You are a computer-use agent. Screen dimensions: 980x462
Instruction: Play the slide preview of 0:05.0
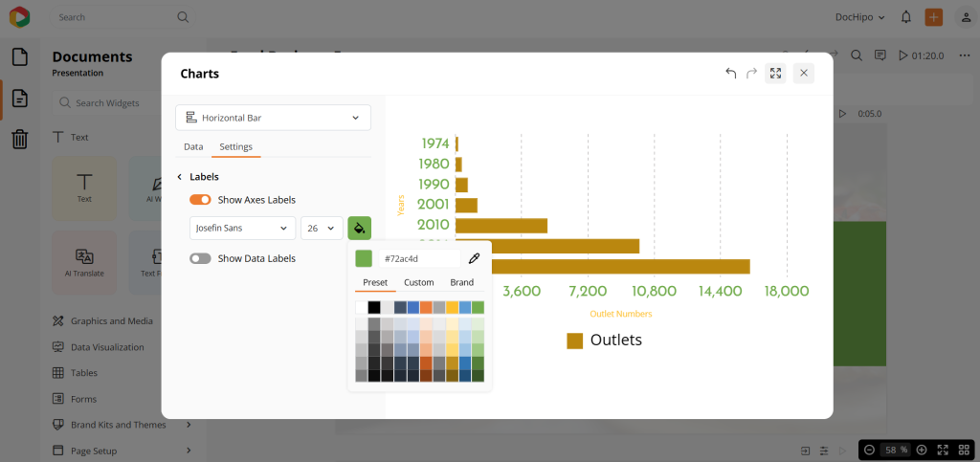(842, 114)
